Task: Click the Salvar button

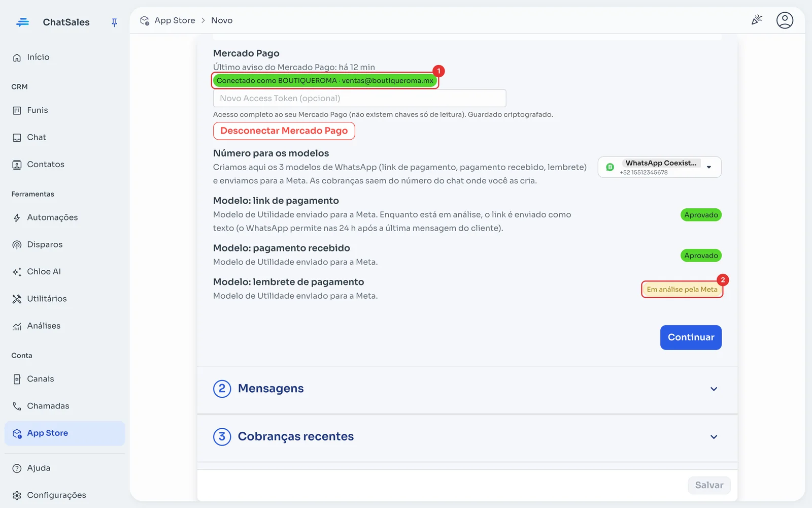Action: point(709,485)
